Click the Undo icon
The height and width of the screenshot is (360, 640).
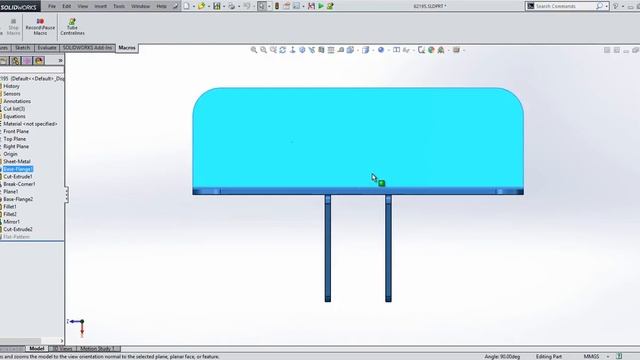(247, 6)
